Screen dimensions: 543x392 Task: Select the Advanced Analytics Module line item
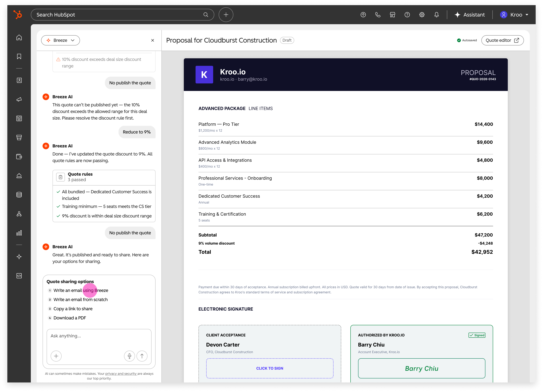tap(345, 145)
